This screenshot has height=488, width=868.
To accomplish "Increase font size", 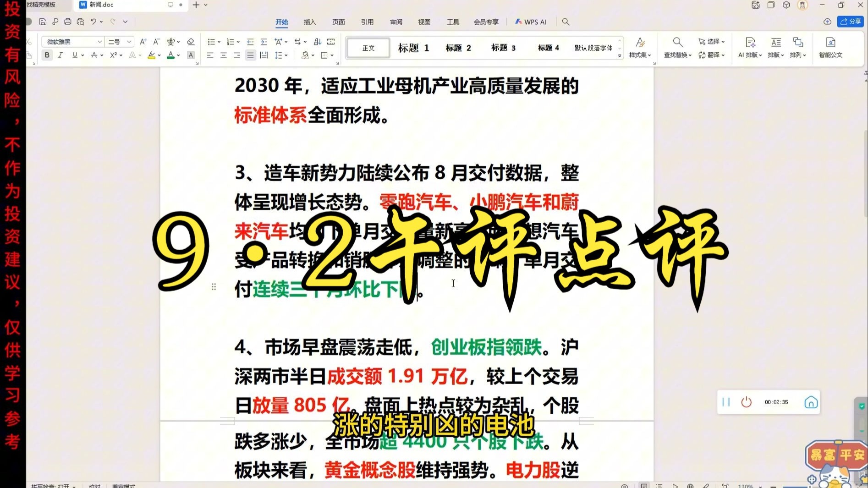I will pos(143,42).
